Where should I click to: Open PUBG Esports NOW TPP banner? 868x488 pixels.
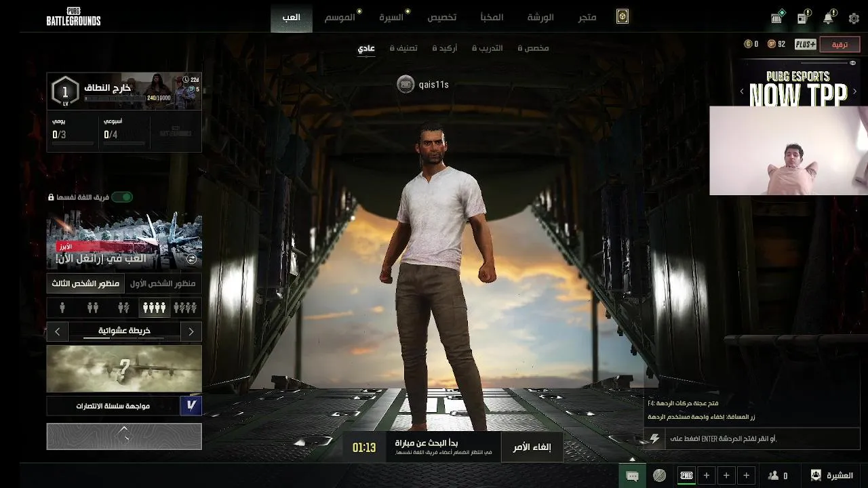click(798, 83)
